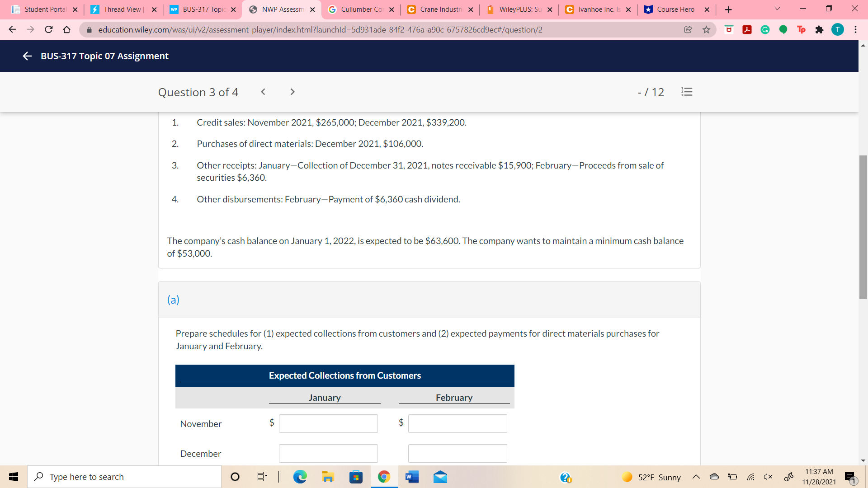Click the December February amount field
868x488 pixels.
457,453
